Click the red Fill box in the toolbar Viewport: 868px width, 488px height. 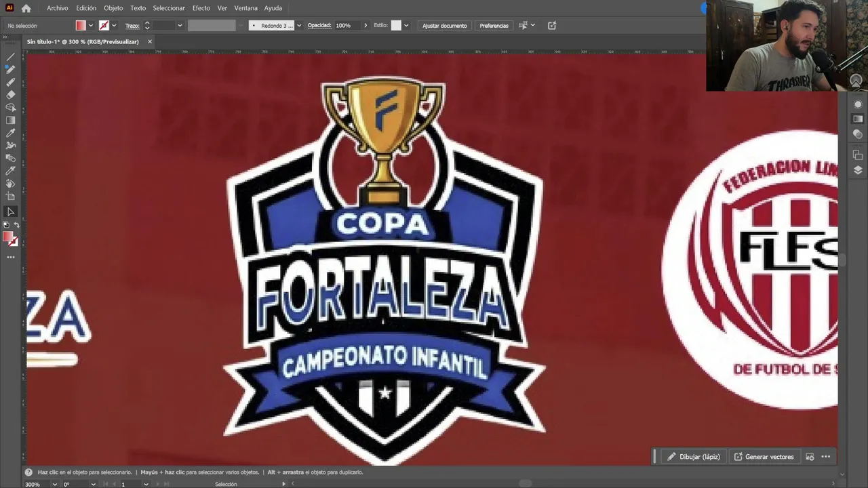pos(7,237)
